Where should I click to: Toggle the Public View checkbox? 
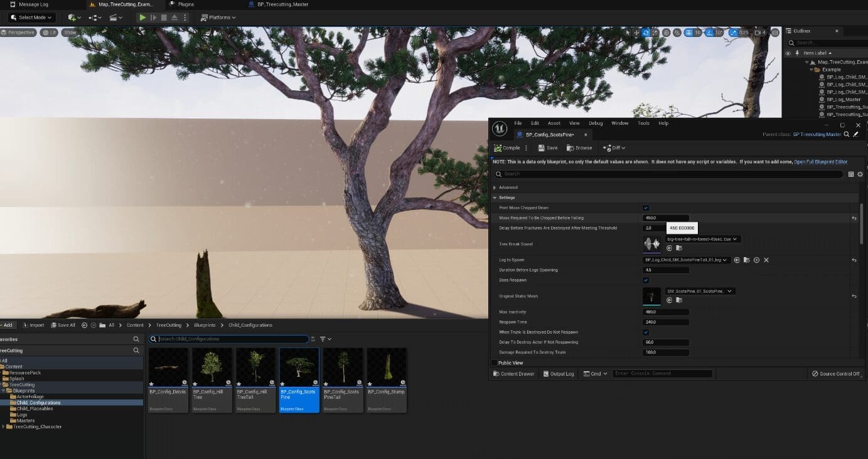point(493,362)
